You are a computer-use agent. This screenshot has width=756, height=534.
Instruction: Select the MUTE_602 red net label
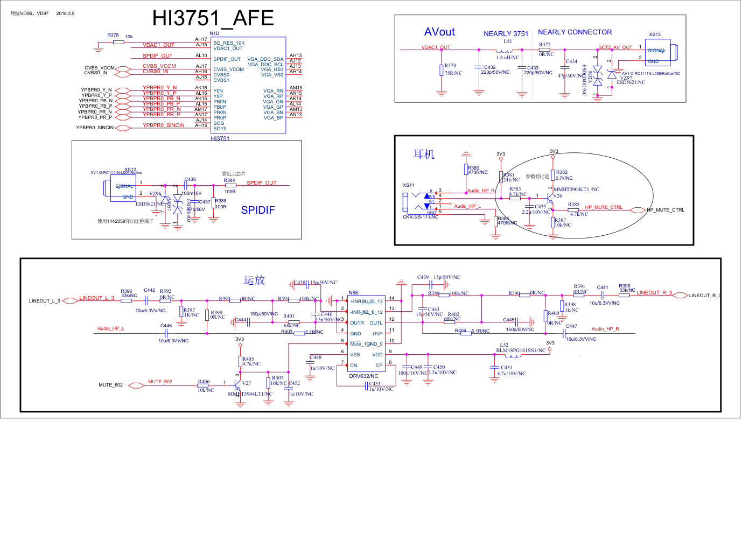[x=160, y=382]
